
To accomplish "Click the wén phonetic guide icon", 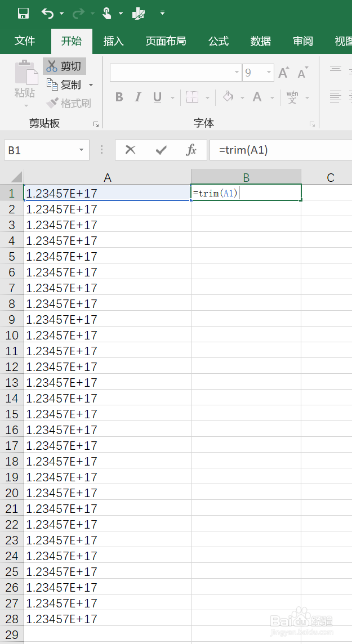I will pos(292,97).
